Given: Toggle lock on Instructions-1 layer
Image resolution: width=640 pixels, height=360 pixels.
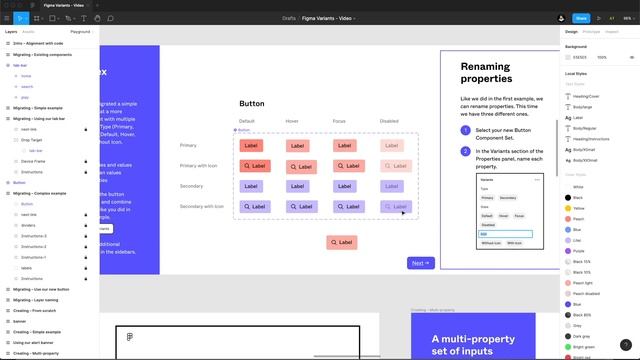Looking at the screenshot, I should click(x=86, y=257).
